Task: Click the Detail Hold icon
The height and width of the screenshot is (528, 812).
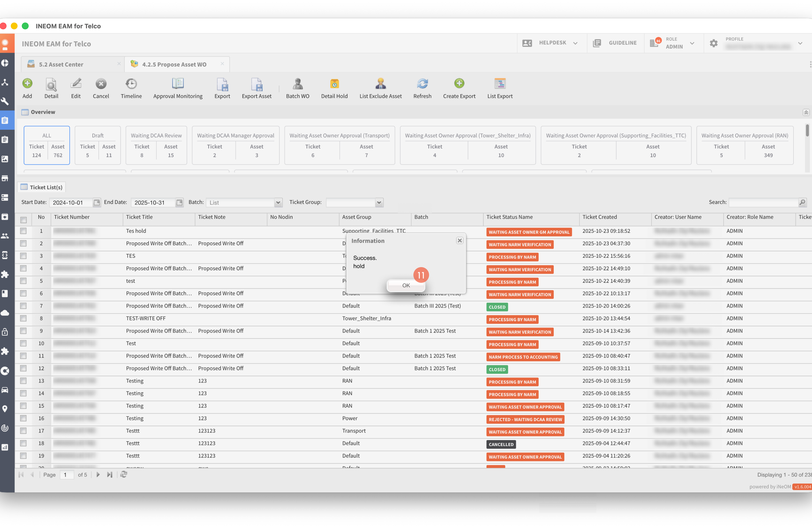Action: coord(334,84)
